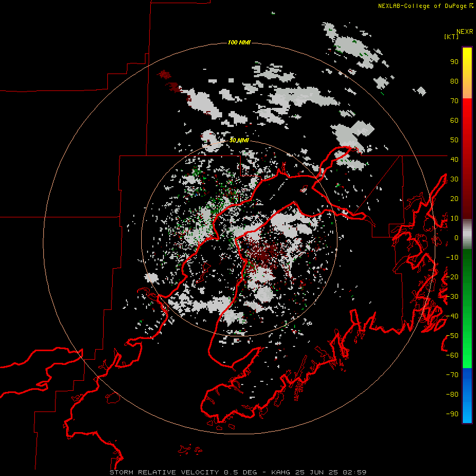The width and height of the screenshot is (476, 476).
Task: Click the -10 value on the velocity scale
Action: coord(452,258)
